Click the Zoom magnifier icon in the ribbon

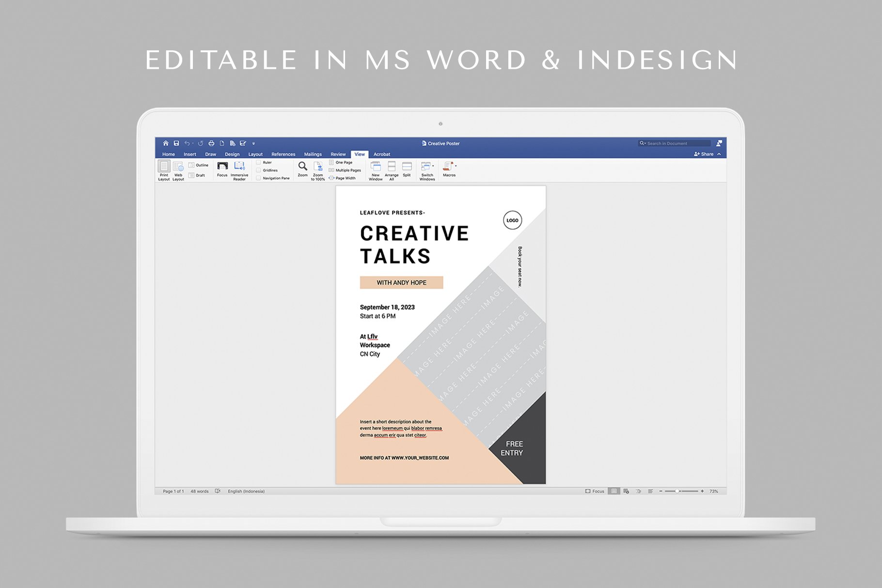[x=302, y=167]
